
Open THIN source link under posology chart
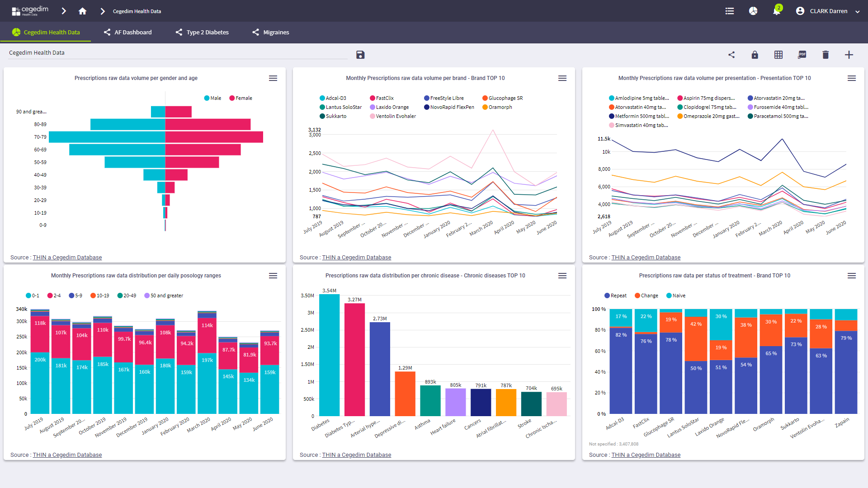(67, 455)
